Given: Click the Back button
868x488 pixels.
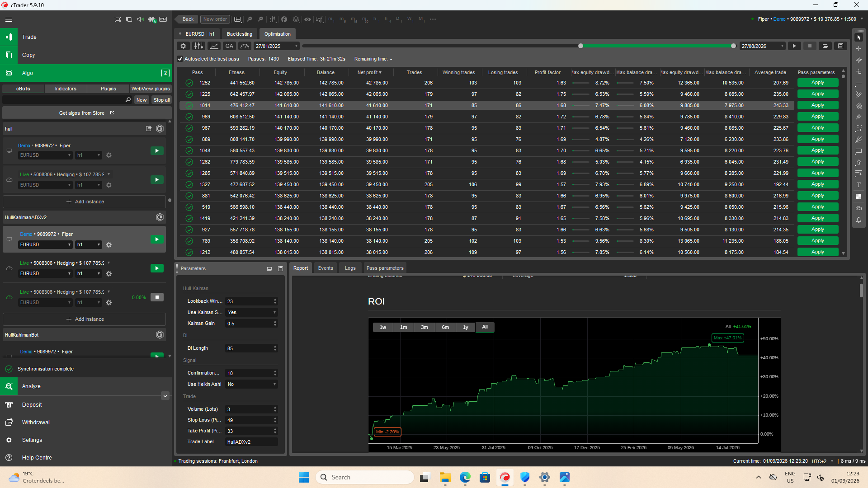Looking at the screenshot, I should point(186,19).
